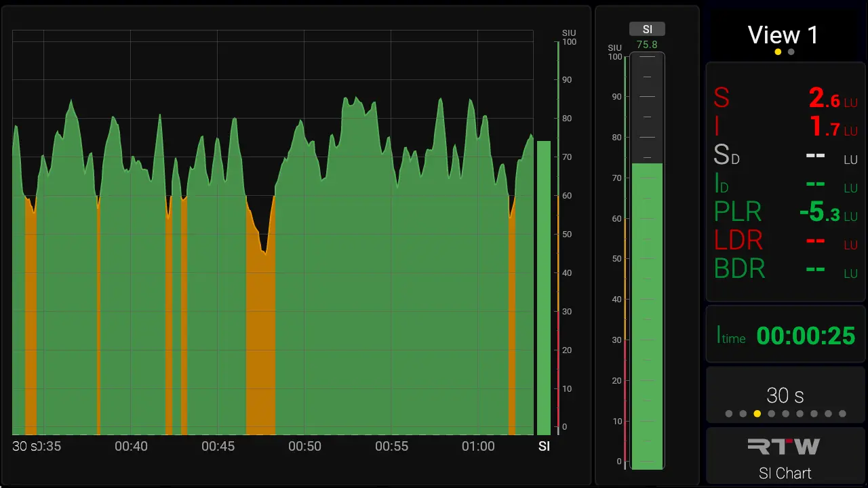Open the 30 s time span selector

pyautogui.click(x=785, y=395)
